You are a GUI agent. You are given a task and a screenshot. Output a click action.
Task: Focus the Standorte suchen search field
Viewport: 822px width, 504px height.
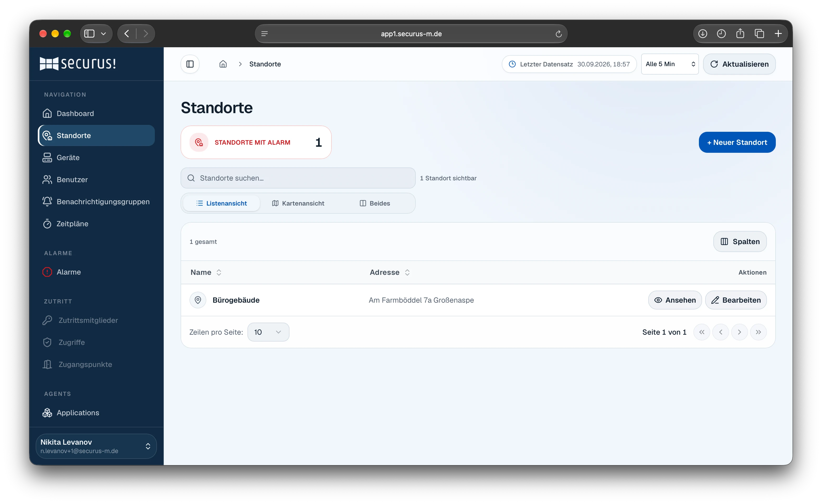298,178
